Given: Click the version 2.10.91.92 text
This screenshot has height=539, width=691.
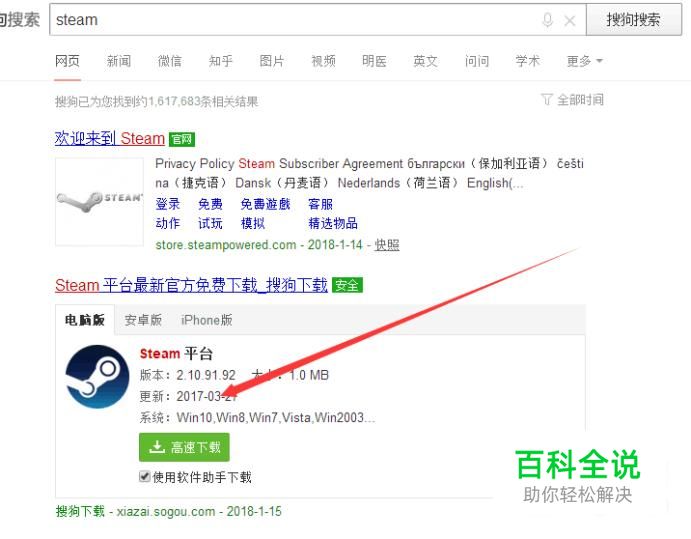Looking at the screenshot, I should point(206,375).
